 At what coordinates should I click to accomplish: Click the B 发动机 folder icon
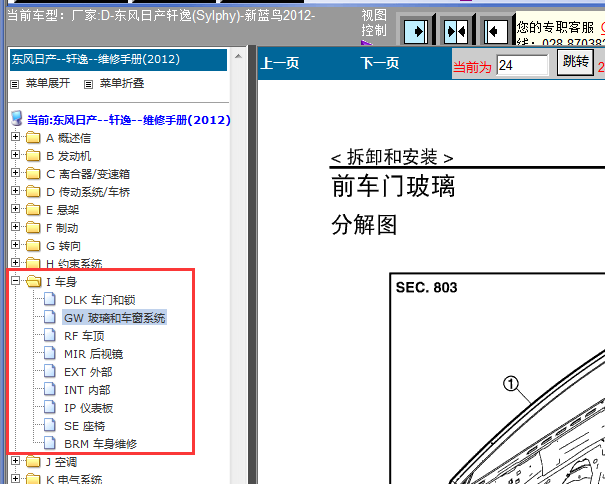coord(33,156)
